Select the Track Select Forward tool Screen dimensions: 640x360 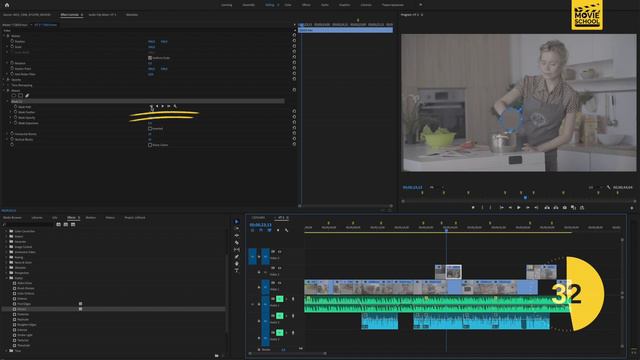[237, 229]
